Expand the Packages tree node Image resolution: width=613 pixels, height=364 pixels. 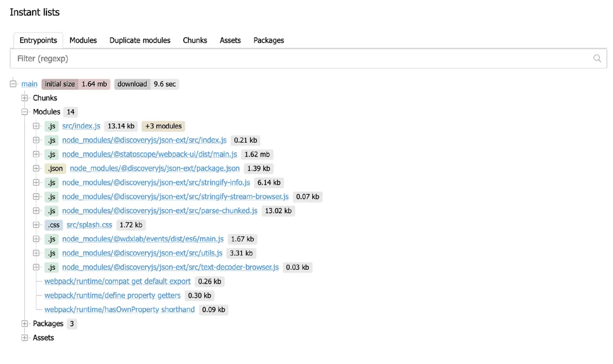(x=25, y=323)
